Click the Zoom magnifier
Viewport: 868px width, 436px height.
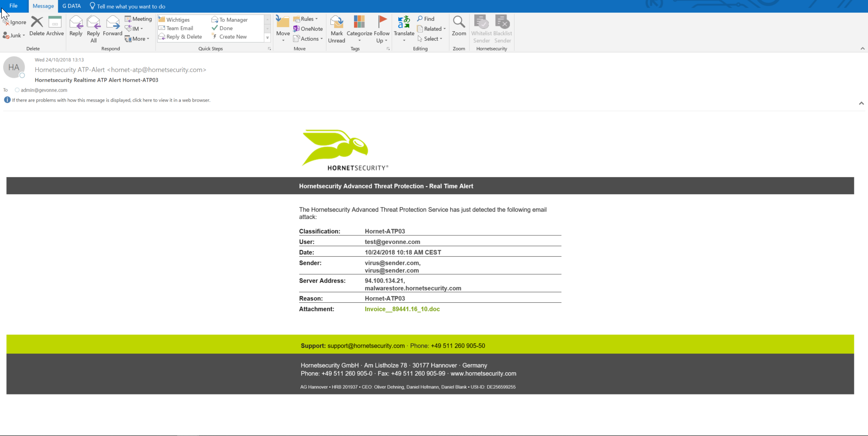click(x=459, y=26)
